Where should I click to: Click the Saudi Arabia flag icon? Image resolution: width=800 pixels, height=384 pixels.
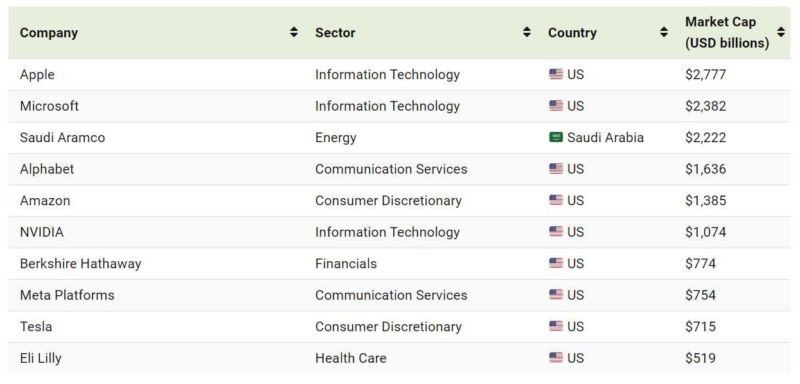point(556,137)
